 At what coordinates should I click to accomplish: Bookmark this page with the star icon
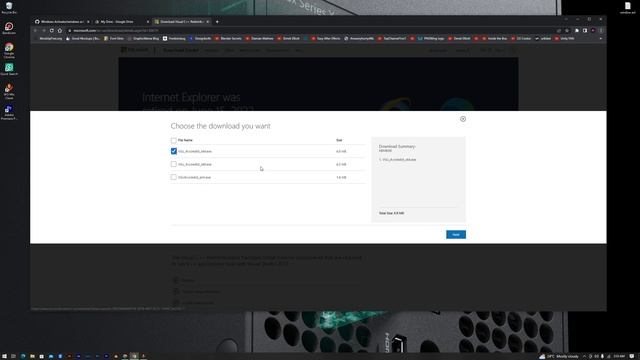pos(567,31)
